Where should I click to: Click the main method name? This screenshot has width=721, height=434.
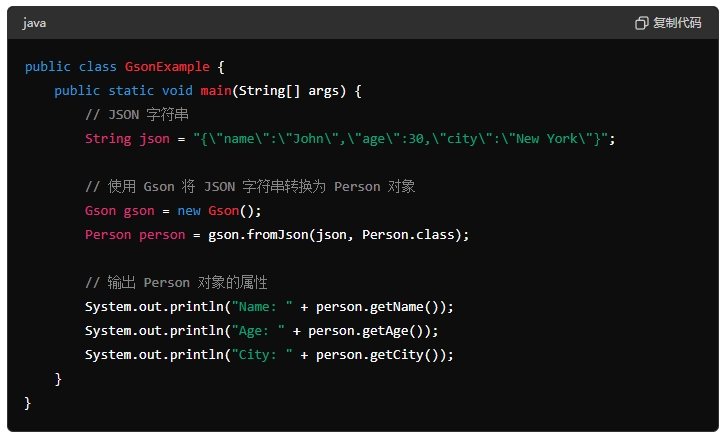tap(216, 91)
